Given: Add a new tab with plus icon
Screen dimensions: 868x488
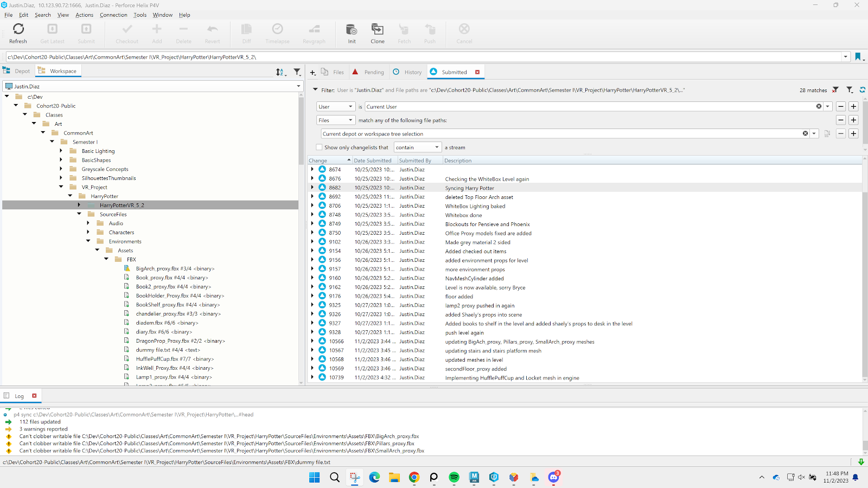Looking at the screenshot, I should [312, 72].
